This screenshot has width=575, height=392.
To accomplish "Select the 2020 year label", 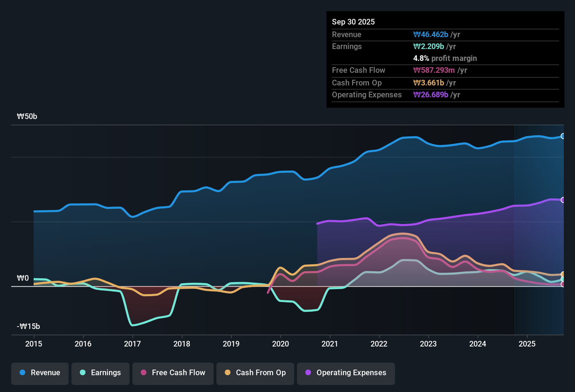I will (x=280, y=344).
